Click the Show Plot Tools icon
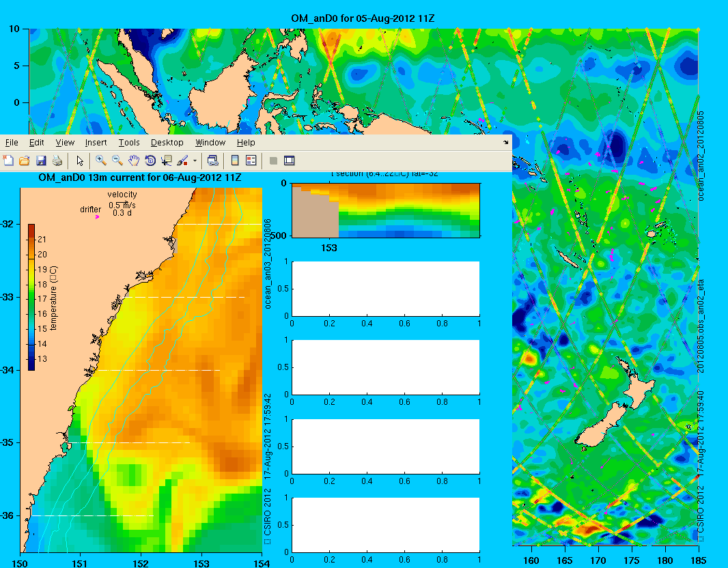The image size is (728, 568). click(290, 160)
